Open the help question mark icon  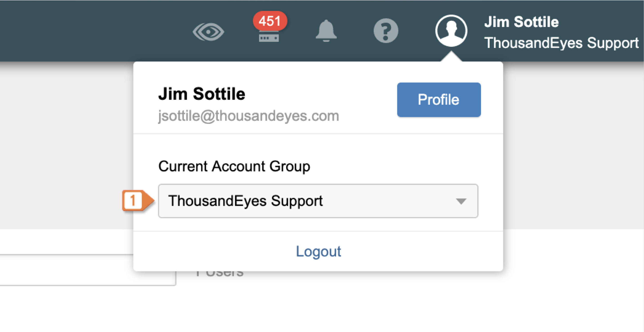[386, 31]
